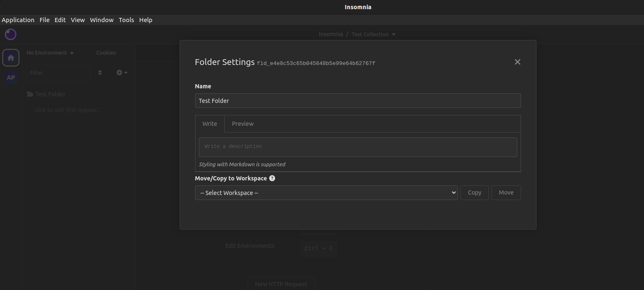Click the Copy button
Image resolution: width=644 pixels, height=290 pixels.
click(474, 192)
